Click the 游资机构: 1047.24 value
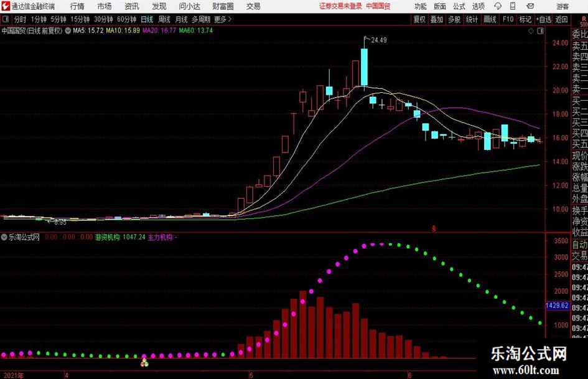Viewport: 588px width, 379px height. pyautogui.click(x=120, y=237)
